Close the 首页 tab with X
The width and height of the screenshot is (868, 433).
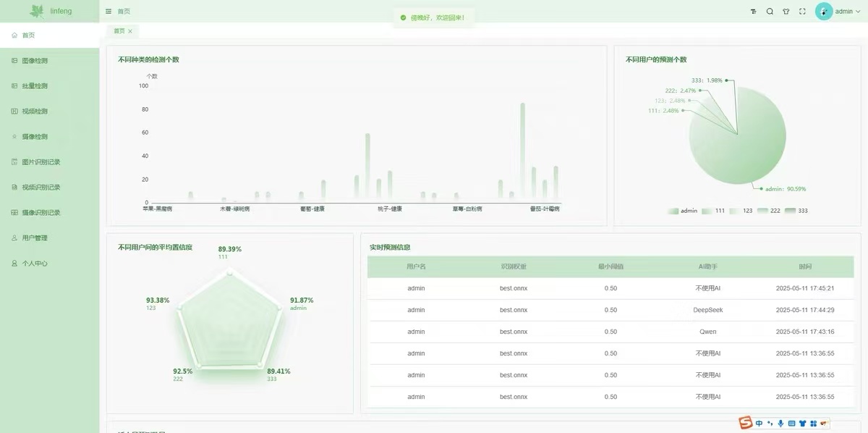pyautogui.click(x=130, y=31)
